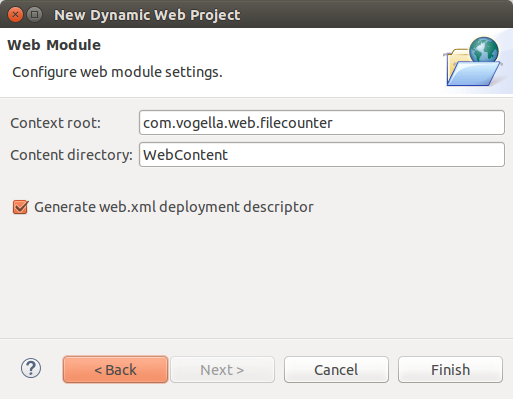
Task: Focus the Content directory input field
Action: click(322, 155)
